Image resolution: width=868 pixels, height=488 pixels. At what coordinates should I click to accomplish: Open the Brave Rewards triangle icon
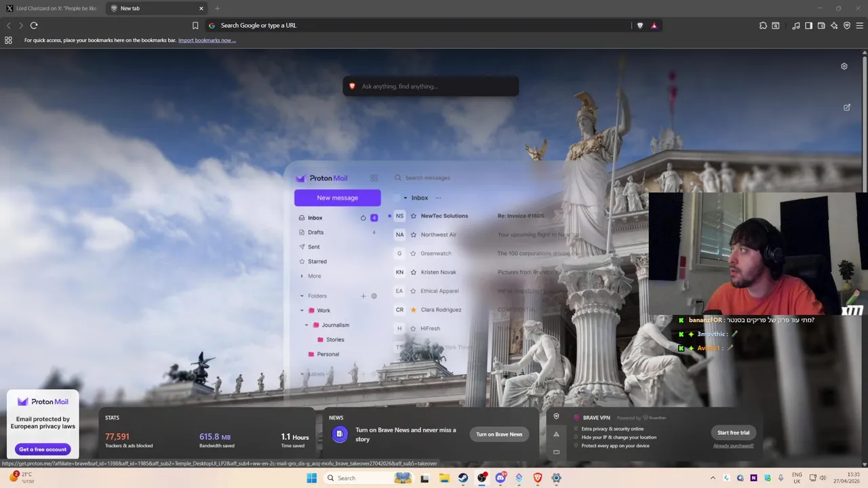654,25
